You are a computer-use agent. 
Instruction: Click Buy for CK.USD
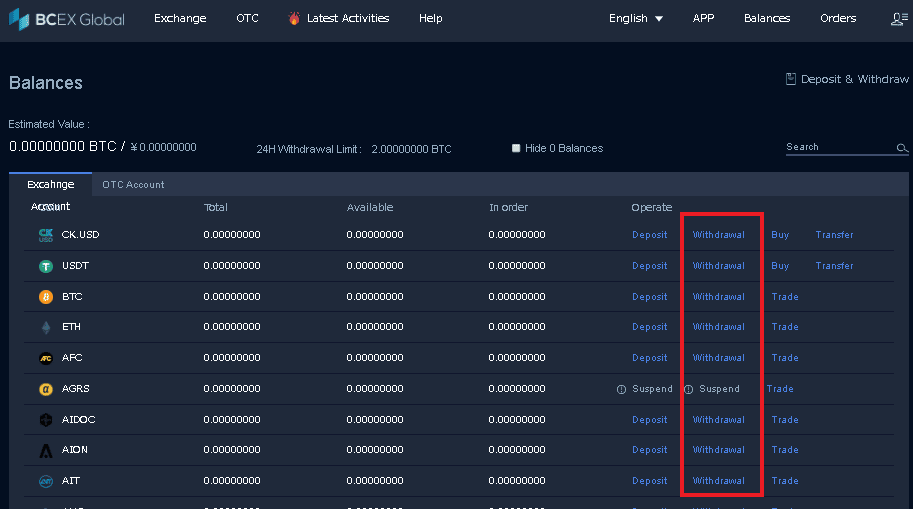tap(780, 235)
